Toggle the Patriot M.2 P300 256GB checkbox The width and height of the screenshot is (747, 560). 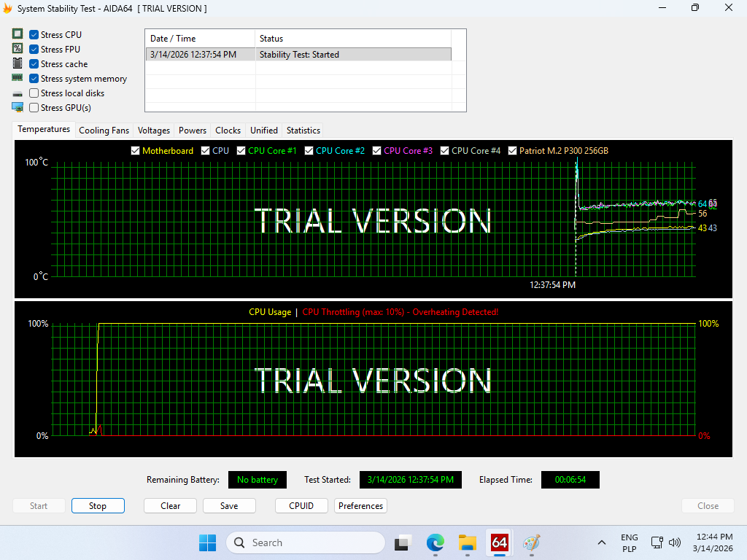(512, 150)
